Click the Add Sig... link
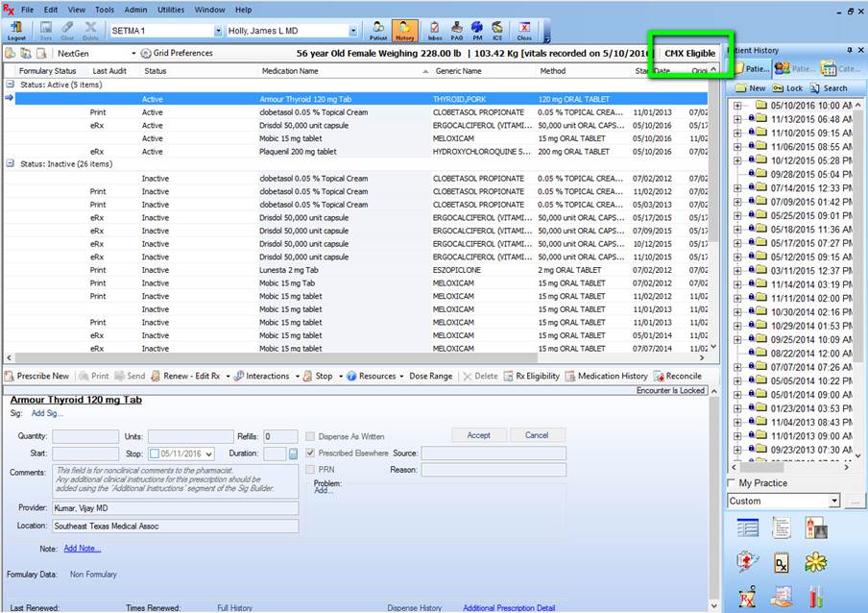Viewport: 868px width, 613px height. (x=47, y=413)
